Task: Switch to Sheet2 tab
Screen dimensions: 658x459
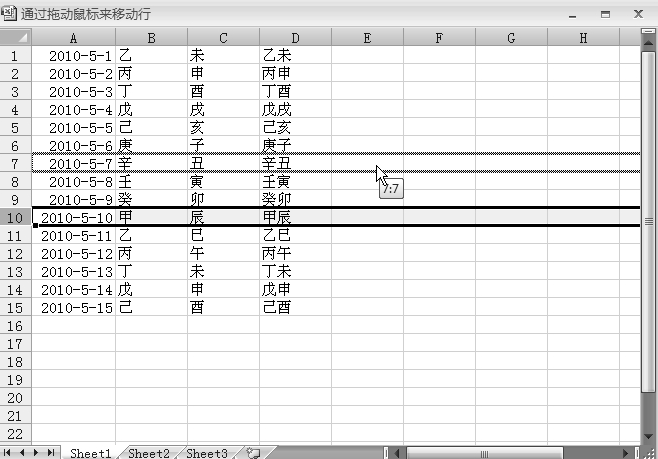Action: [x=149, y=453]
